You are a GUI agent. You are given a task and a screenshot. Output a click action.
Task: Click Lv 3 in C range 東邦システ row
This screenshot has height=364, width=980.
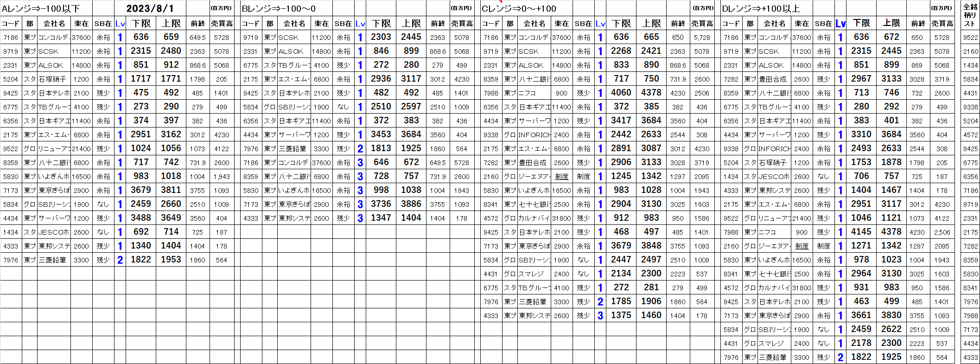click(x=600, y=316)
